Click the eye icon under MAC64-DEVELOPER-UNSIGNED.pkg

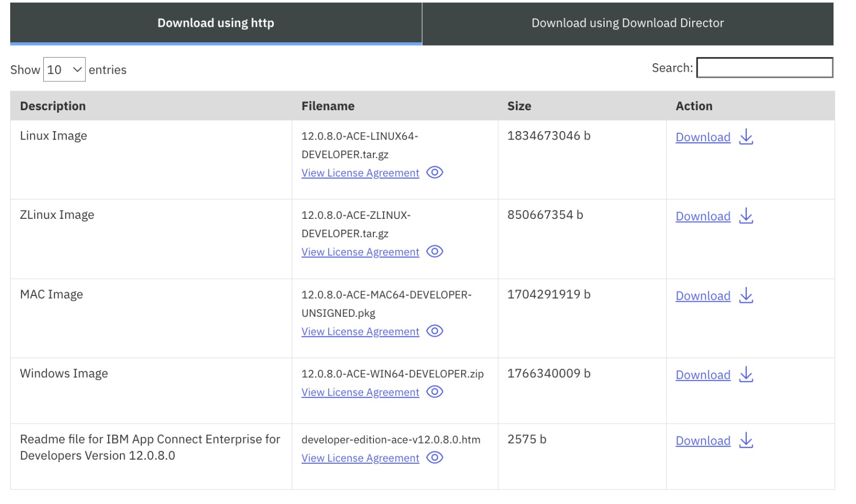click(434, 331)
